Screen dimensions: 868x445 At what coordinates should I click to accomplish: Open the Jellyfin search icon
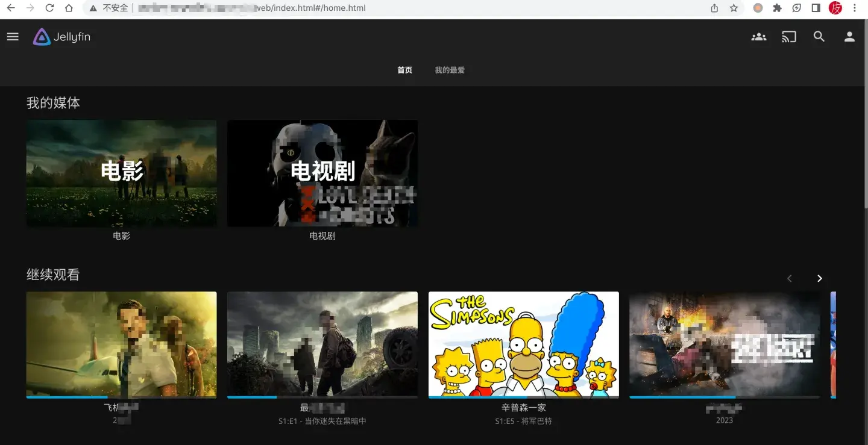pos(819,37)
